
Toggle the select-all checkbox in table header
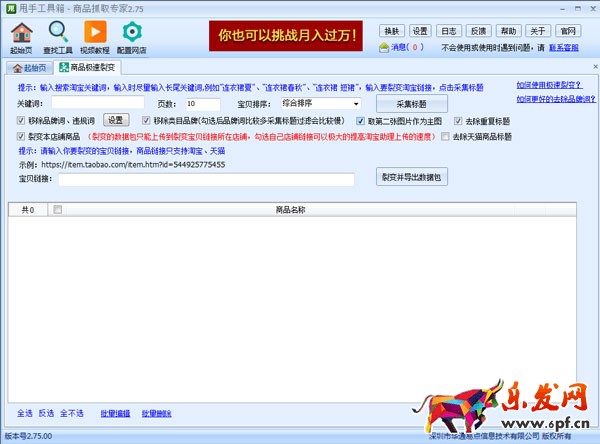pos(57,210)
